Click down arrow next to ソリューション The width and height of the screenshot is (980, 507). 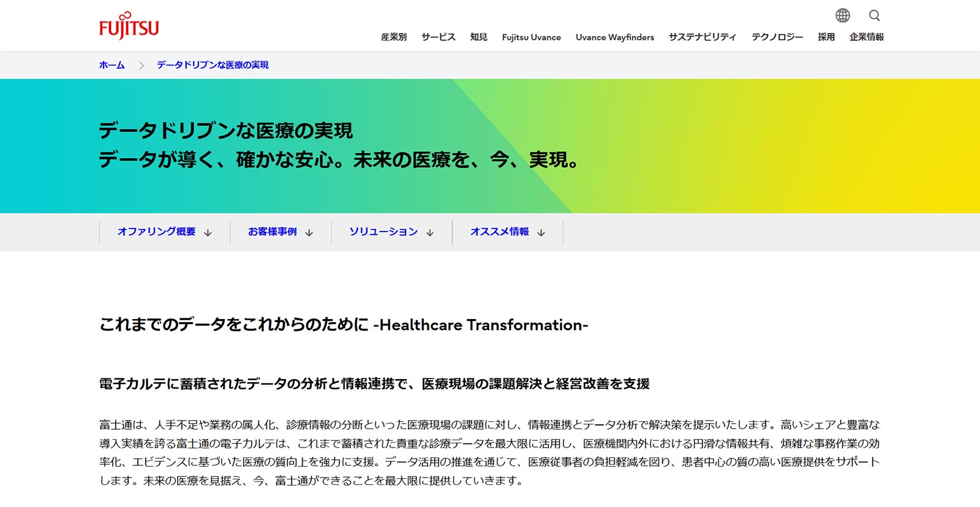(430, 233)
